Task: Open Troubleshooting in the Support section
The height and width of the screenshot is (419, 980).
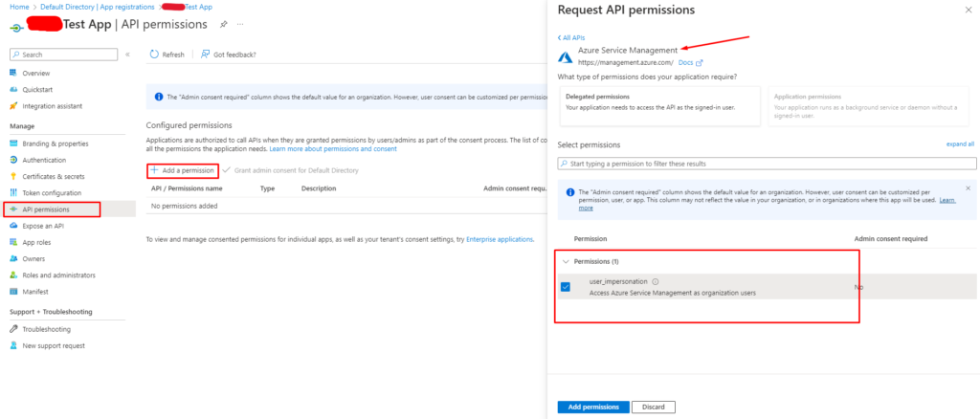Action: coord(46,329)
